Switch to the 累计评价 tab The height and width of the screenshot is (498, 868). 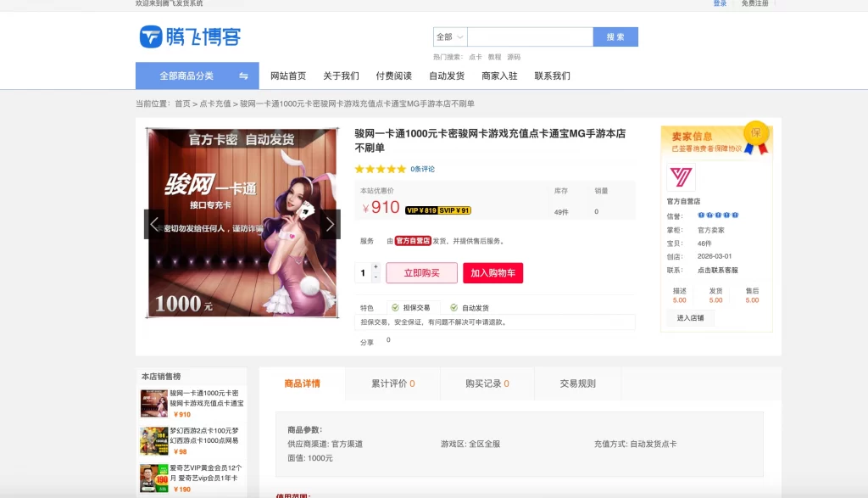[x=390, y=383]
